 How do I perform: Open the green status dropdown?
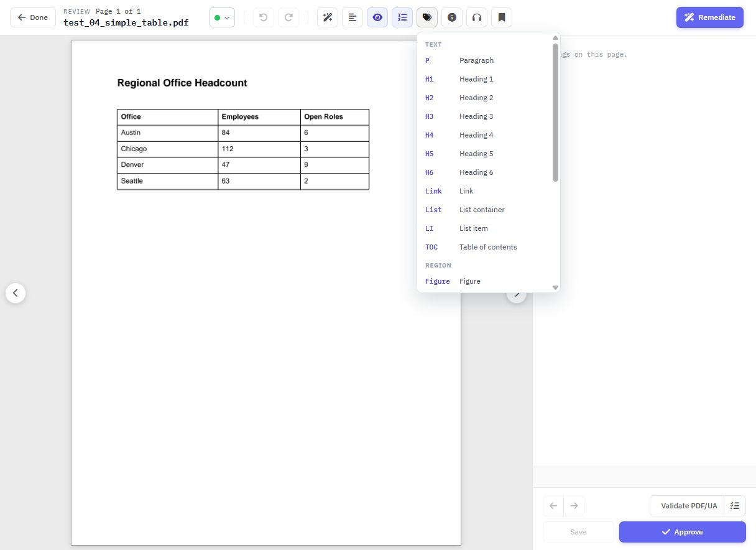pos(222,17)
